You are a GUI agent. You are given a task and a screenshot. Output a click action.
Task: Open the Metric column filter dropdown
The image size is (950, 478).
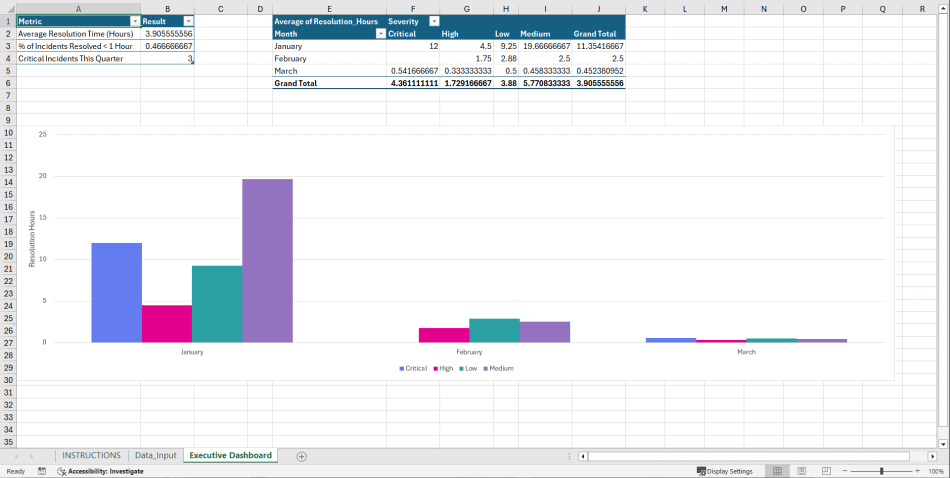tap(135, 21)
